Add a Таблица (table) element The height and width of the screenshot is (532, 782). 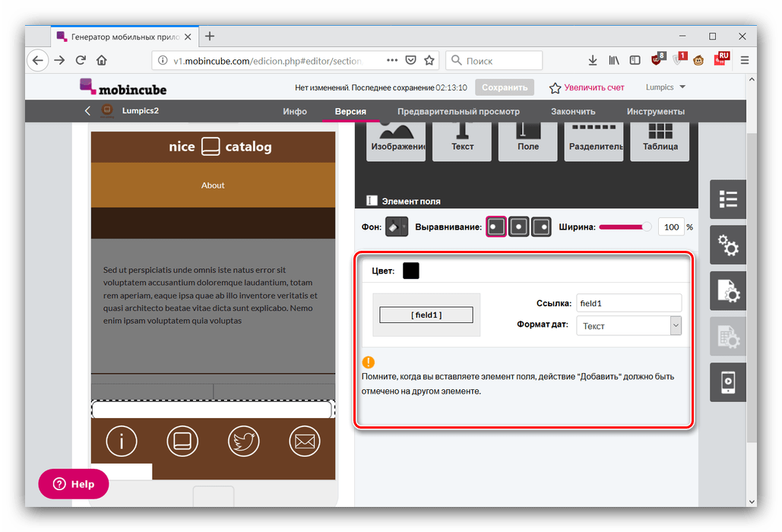[x=660, y=141]
